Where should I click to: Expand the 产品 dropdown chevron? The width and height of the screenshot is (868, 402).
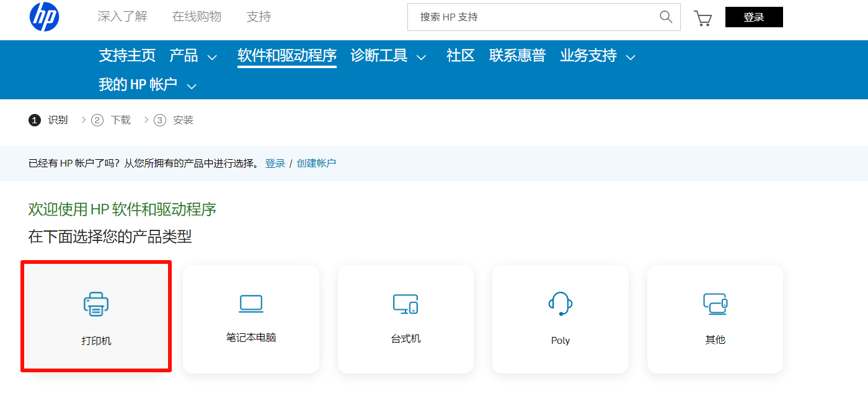212,58
